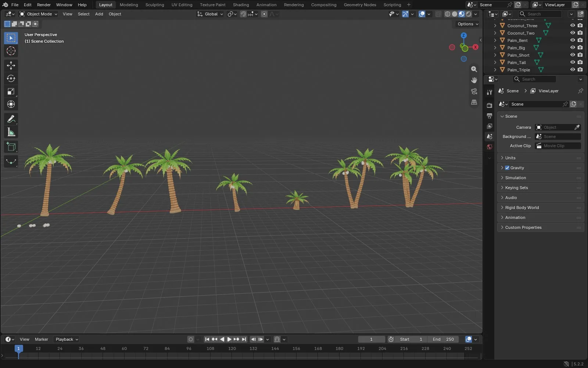588x368 pixels.
Task: Open Global transform orientation dropdown
Action: click(x=210, y=14)
